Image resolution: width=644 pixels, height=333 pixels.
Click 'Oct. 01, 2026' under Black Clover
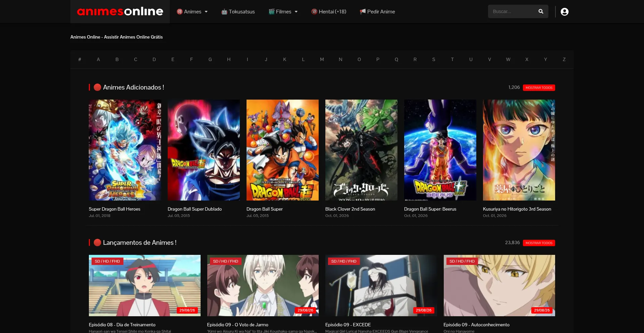click(337, 216)
